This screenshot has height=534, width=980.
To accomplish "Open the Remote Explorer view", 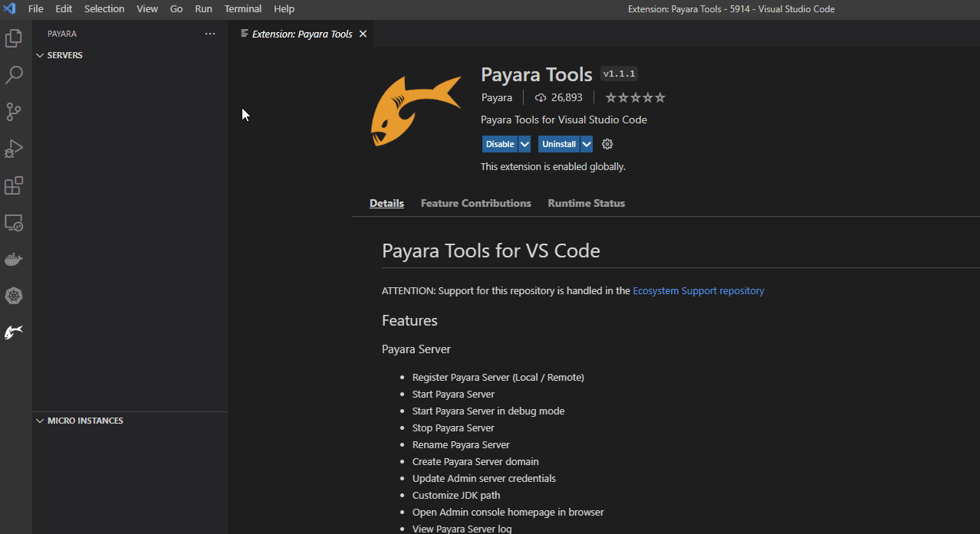I will pos(14,222).
